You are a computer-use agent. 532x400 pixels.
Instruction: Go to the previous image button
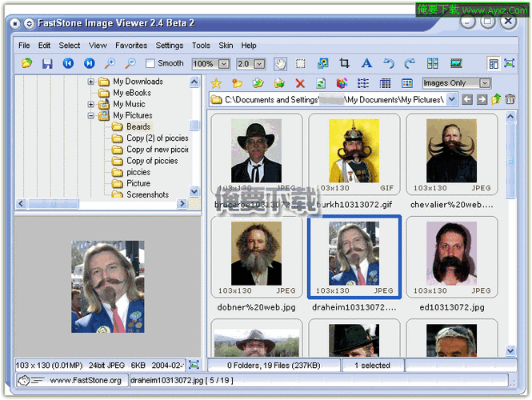pyautogui.click(x=68, y=63)
